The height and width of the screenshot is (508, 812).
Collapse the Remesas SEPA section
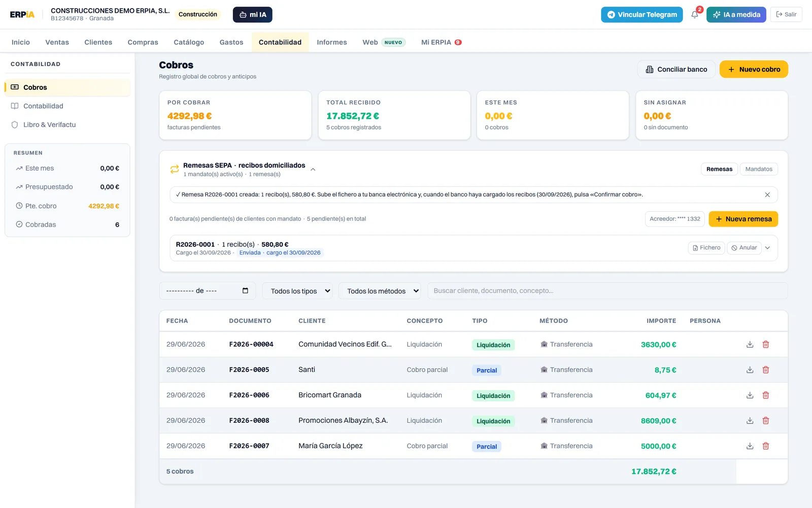click(x=313, y=169)
